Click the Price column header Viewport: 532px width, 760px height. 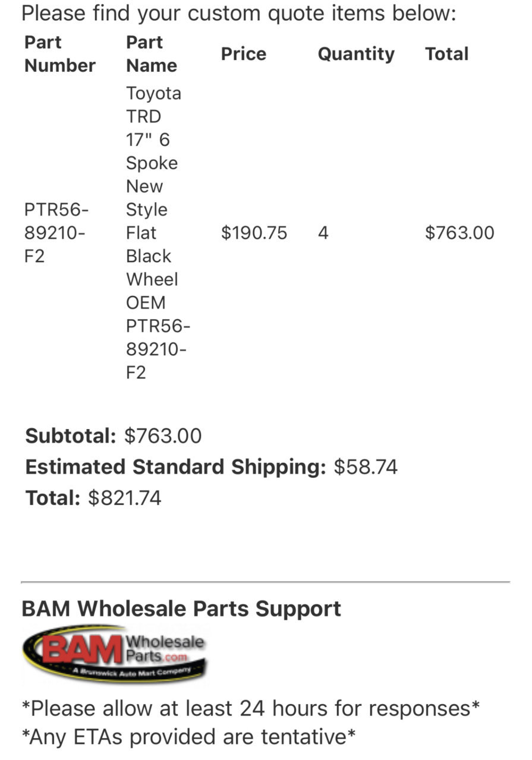(244, 54)
